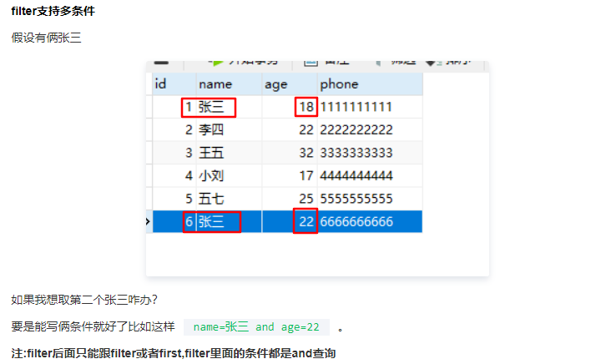This screenshot has width=611, height=364.
Task: Select name cell 张三 in highlighted row 6
Action: click(x=229, y=222)
